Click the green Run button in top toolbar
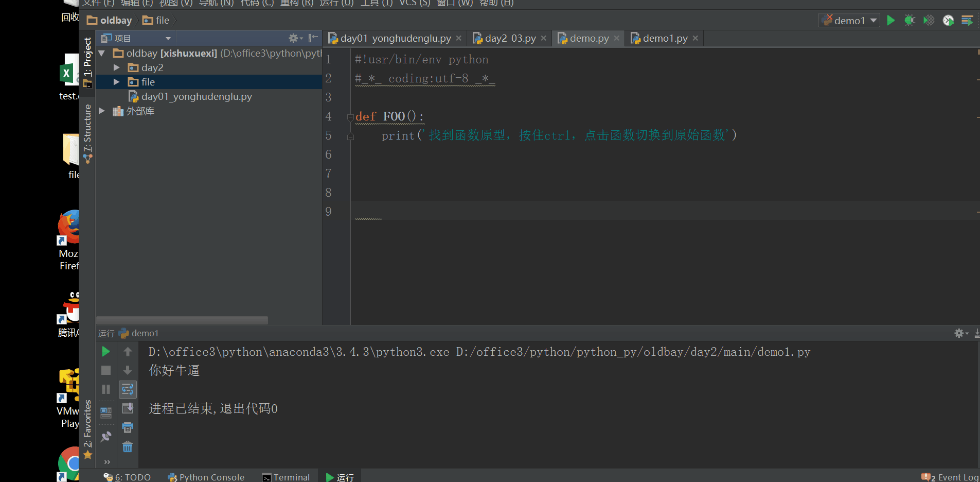The width and height of the screenshot is (980, 482). (x=890, y=21)
